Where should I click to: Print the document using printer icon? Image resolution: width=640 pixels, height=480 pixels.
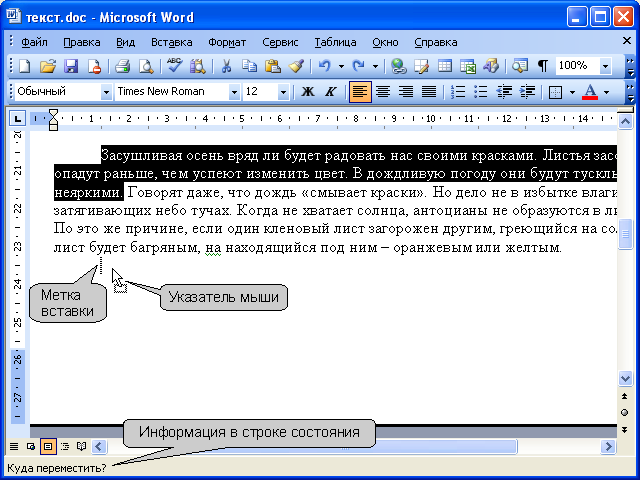[122, 66]
